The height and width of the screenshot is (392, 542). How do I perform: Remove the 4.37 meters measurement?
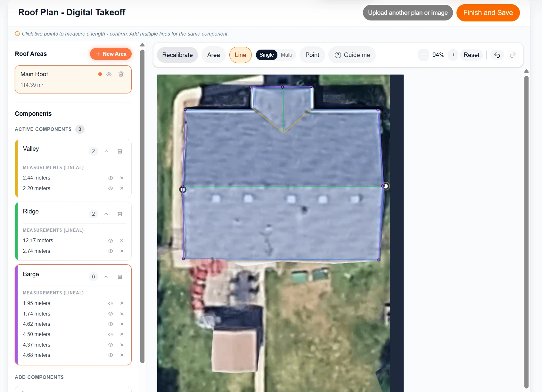tap(122, 345)
